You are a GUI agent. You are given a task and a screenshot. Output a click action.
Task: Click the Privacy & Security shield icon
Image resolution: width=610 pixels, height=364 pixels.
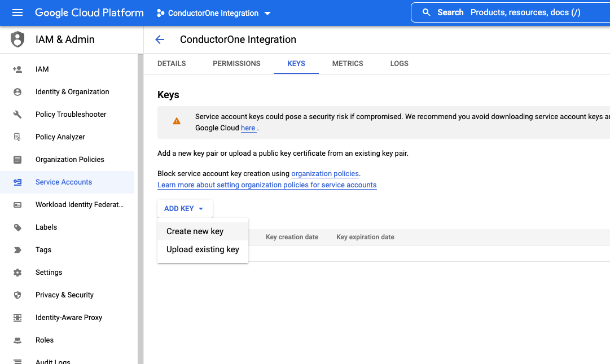[x=17, y=295]
